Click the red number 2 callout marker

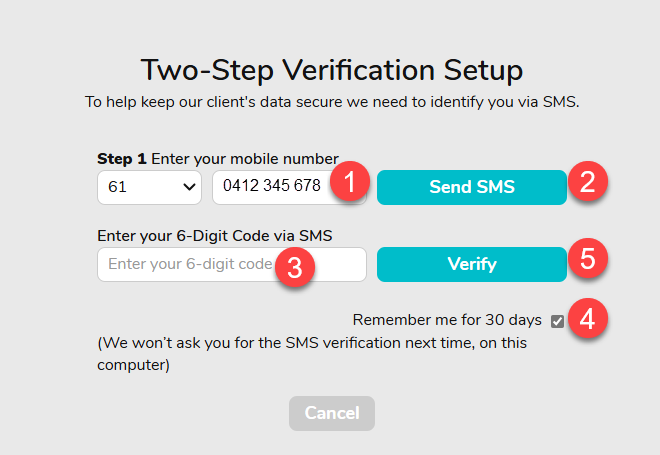(588, 181)
